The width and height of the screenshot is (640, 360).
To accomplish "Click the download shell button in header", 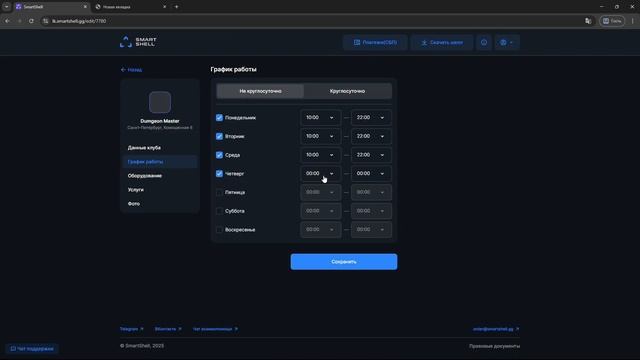I will [x=442, y=42].
